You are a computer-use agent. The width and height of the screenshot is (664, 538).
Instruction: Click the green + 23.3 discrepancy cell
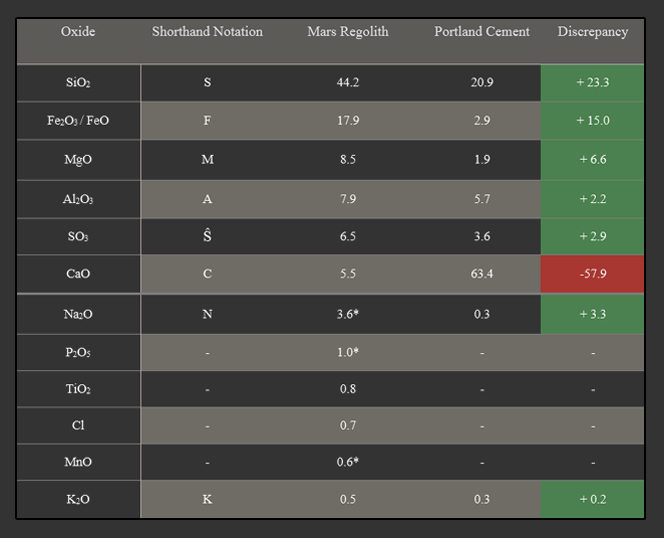tap(592, 83)
